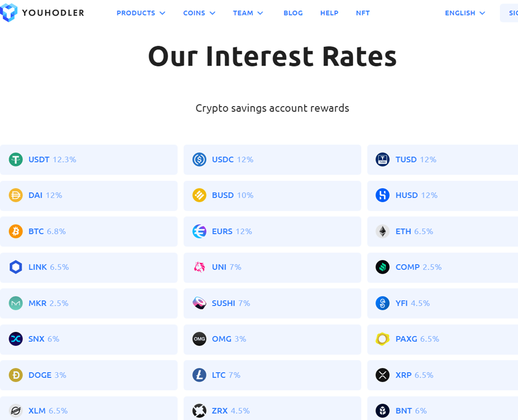
Task: Open the English language selector
Action: pos(465,13)
